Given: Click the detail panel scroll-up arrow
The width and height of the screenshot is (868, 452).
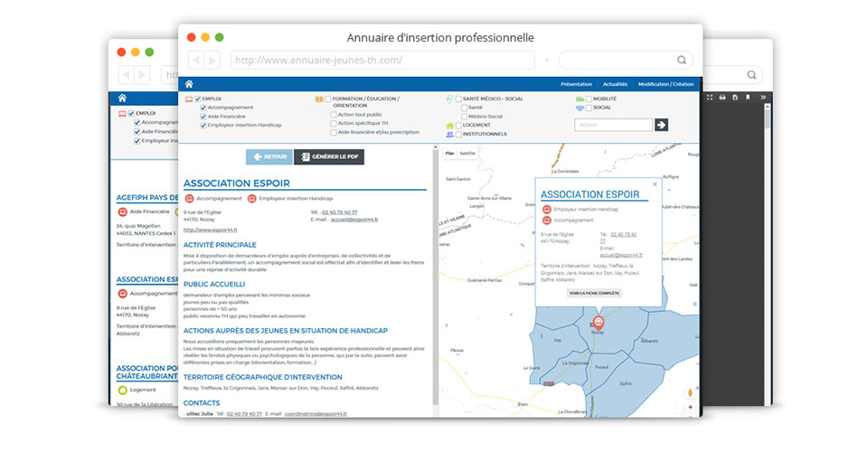Looking at the screenshot, I should [x=436, y=147].
